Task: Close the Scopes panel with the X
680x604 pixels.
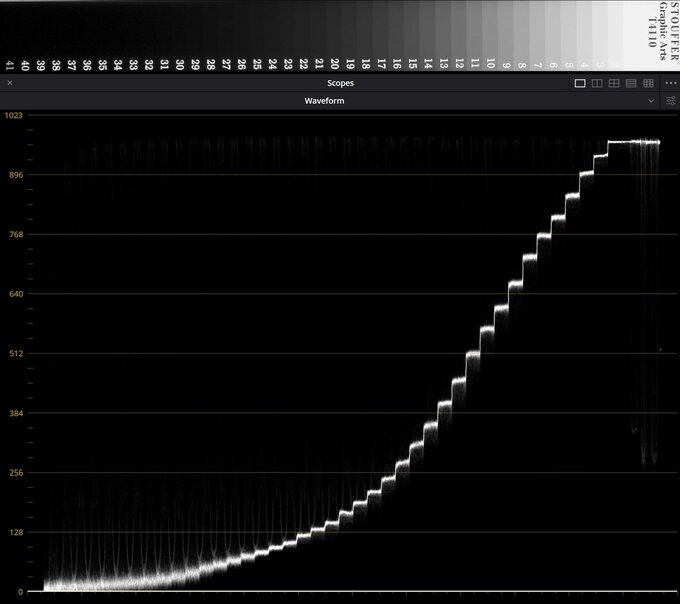Action: point(10,83)
